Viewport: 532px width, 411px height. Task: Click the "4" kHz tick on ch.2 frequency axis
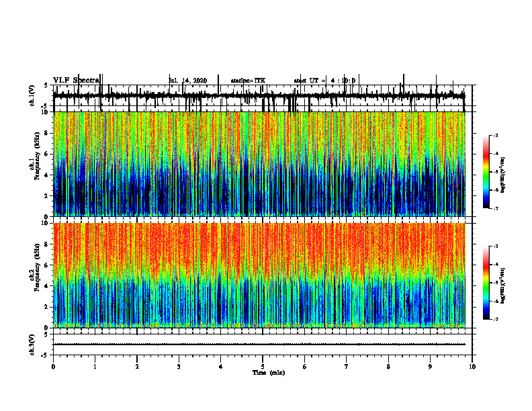point(46,286)
